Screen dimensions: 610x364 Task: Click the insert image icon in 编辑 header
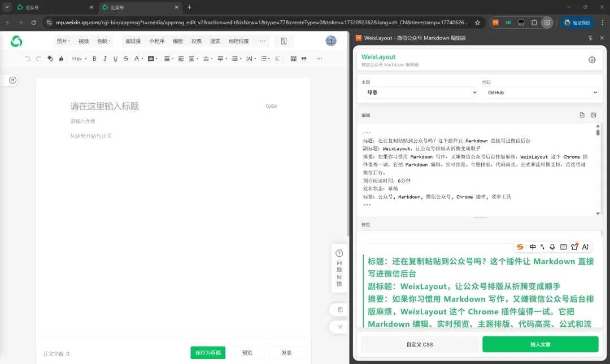tap(593, 115)
